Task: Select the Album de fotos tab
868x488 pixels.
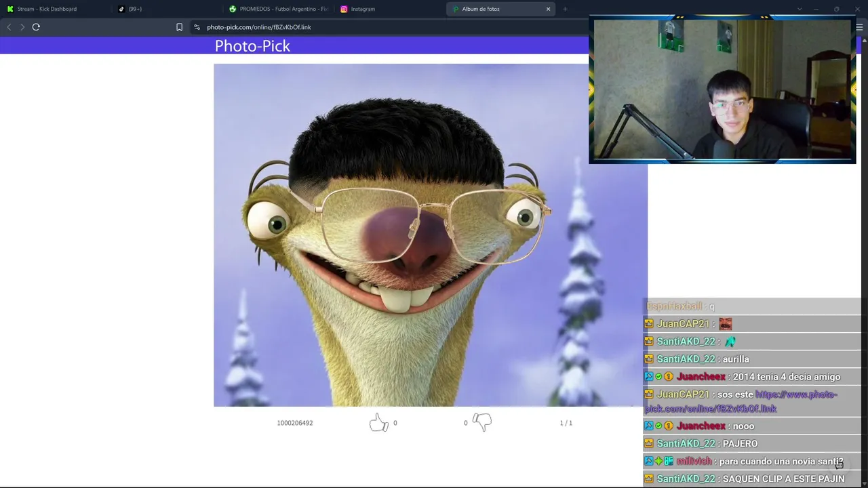Action: [x=500, y=9]
